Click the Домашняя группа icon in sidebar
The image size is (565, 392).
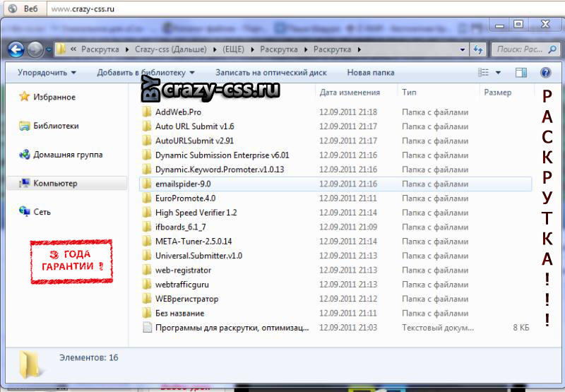click(x=24, y=155)
